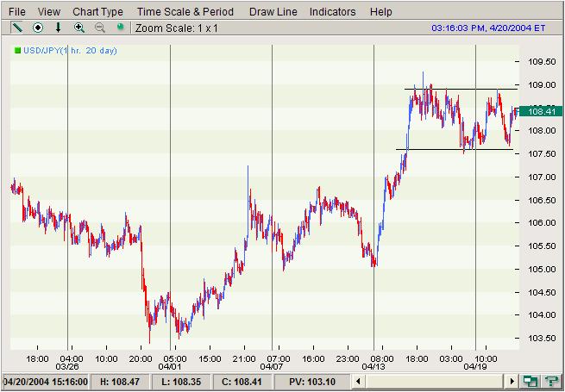This screenshot has width=565, height=392.
Task: Open the Indicators menu
Action: point(332,12)
